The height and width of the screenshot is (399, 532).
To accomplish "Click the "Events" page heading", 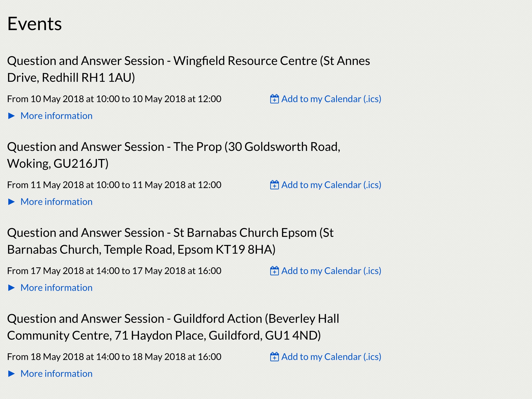I will (35, 24).
